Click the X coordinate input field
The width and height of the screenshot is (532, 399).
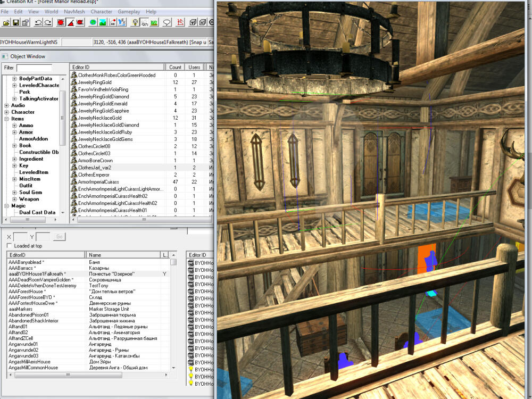tap(20, 237)
